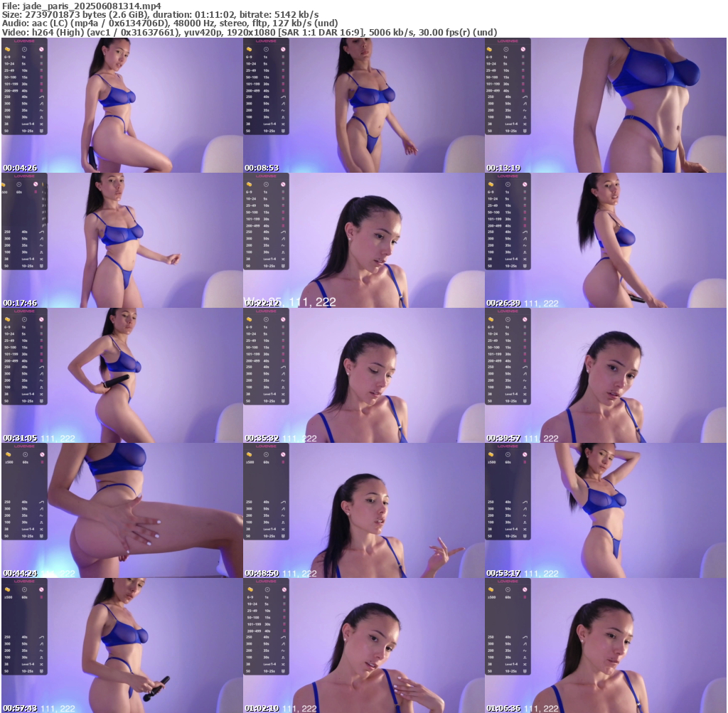Click the clock icon in the 00:26:39 frame panel

[x=508, y=185]
